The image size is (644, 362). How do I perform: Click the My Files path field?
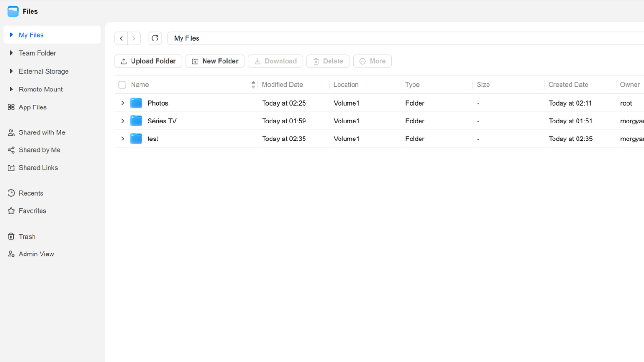[406, 38]
